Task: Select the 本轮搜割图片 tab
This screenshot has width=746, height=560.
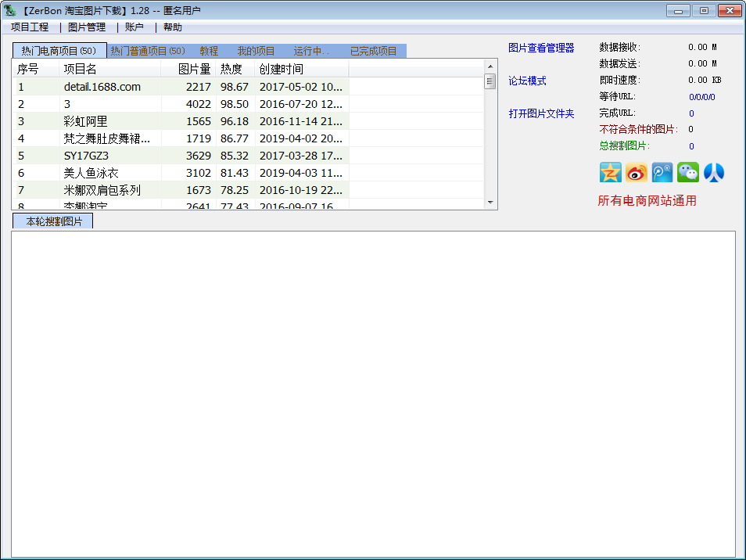Action: tap(53, 221)
